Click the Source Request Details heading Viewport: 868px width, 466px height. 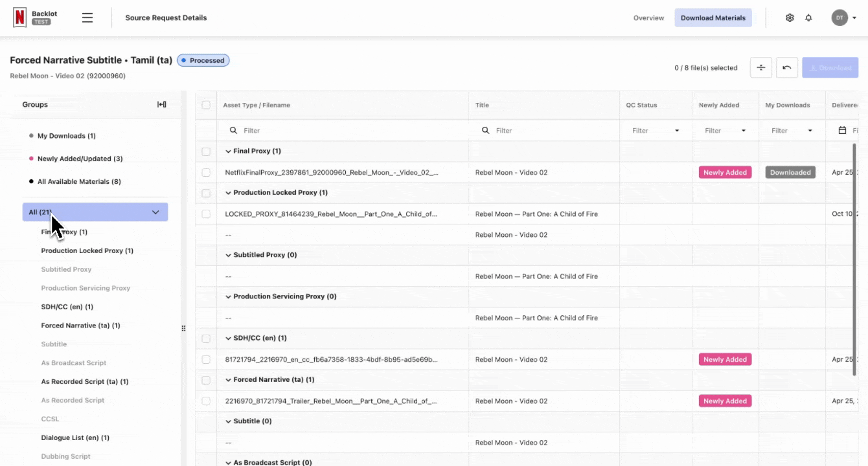[166, 18]
